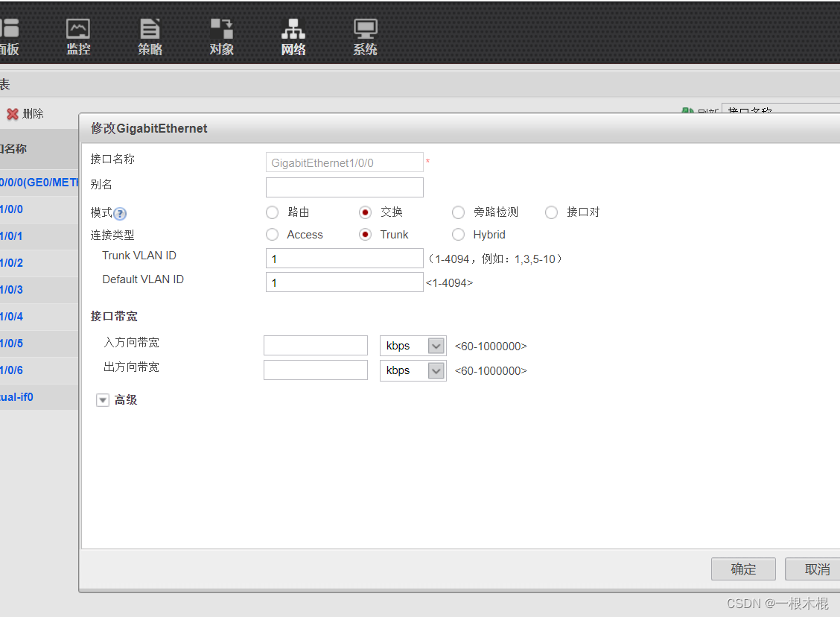Image resolution: width=840 pixels, height=617 pixels.
Task: Click the red X delete icon
Action: coord(13,114)
